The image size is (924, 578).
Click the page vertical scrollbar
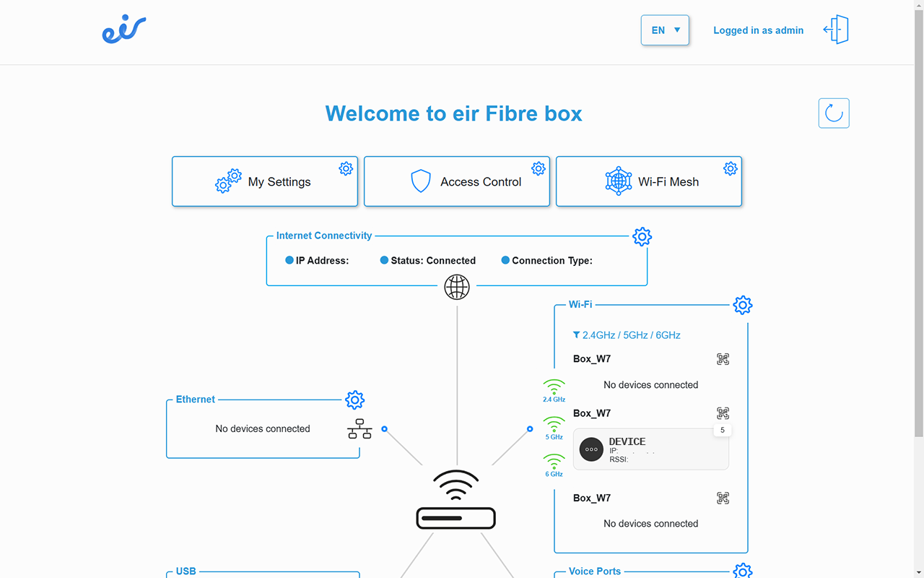(x=918, y=217)
